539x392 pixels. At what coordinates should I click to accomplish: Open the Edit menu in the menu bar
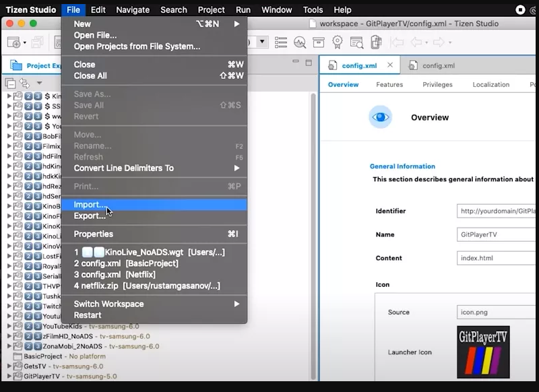coord(98,9)
